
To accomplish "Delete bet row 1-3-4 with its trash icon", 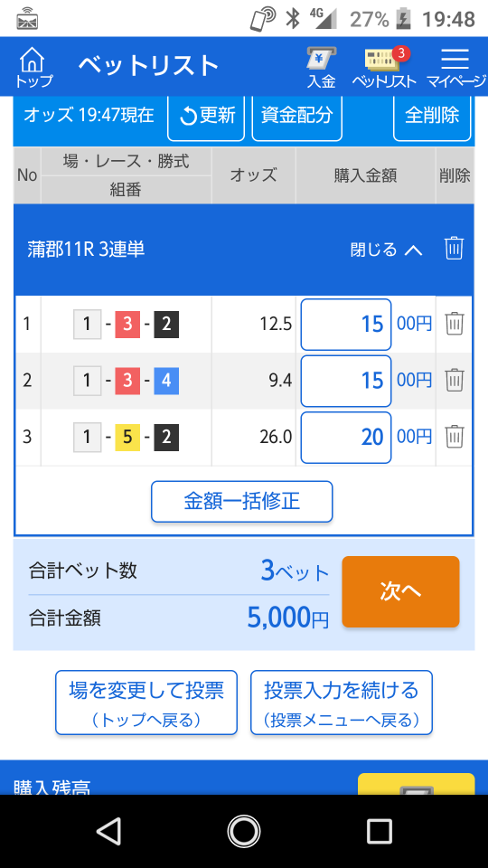I will coord(455,381).
